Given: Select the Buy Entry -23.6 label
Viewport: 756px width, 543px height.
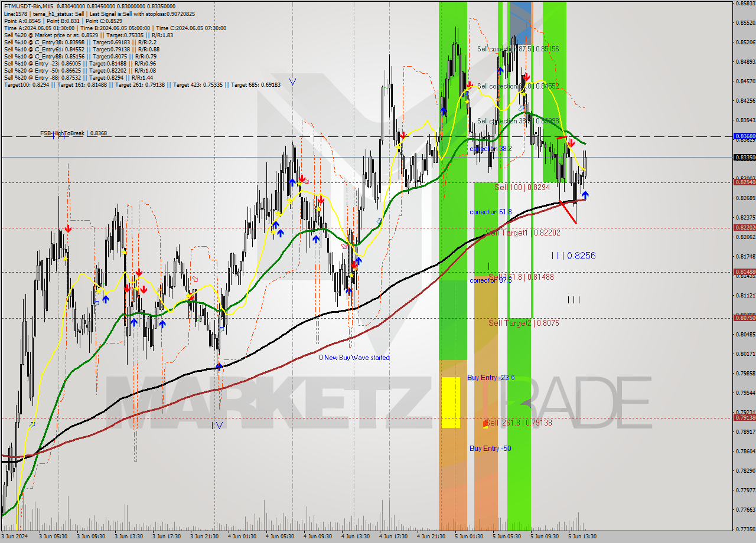Looking at the screenshot, I should tap(491, 377).
